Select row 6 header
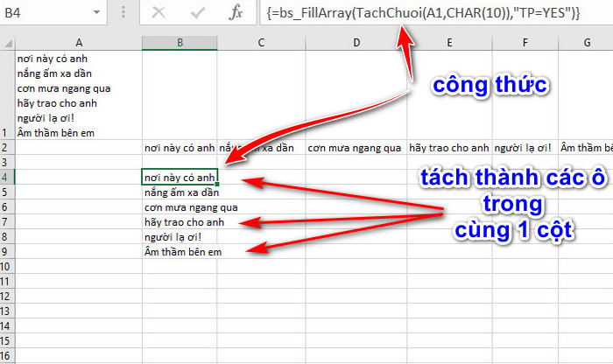The width and height of the screenshot is (613, 364). pos(7,206)
